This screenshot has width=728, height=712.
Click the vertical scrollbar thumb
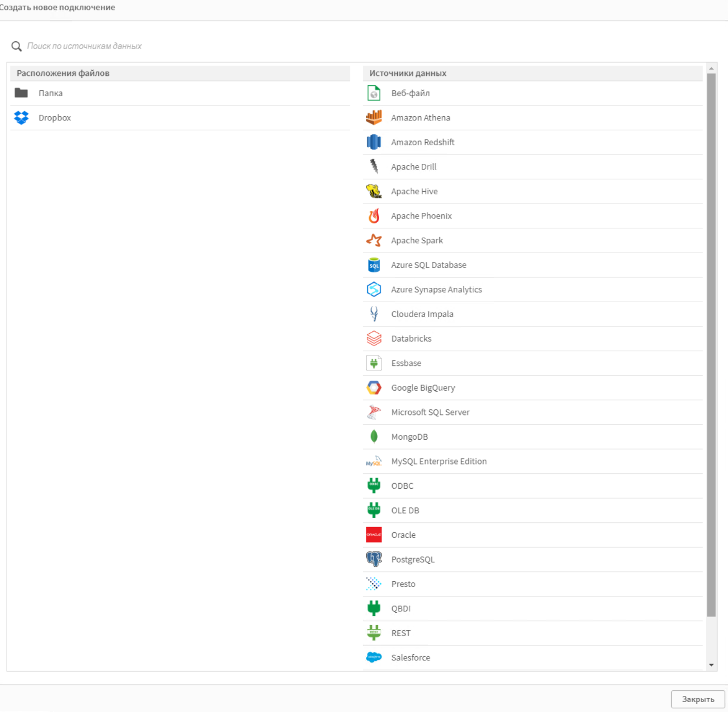(711, 345)
